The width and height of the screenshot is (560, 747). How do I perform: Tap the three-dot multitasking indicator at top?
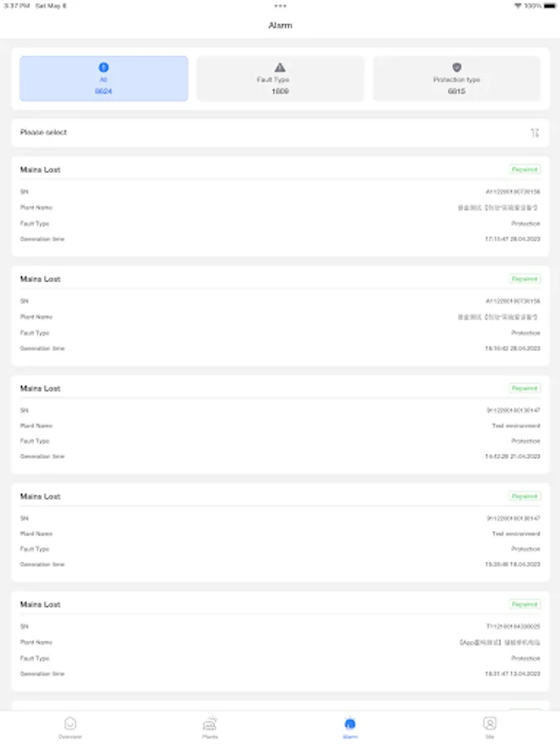point(280,6)
